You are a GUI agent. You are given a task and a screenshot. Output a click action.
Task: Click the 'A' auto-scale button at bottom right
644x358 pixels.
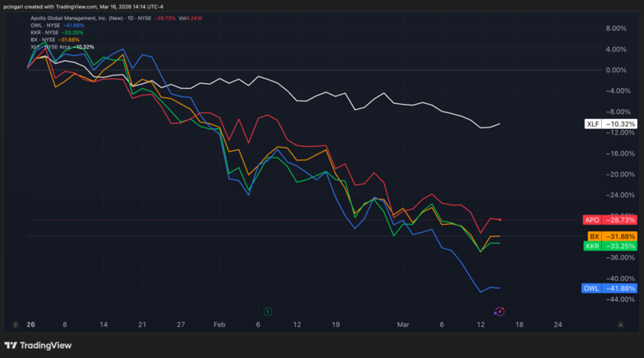click(x=621, y=324)
